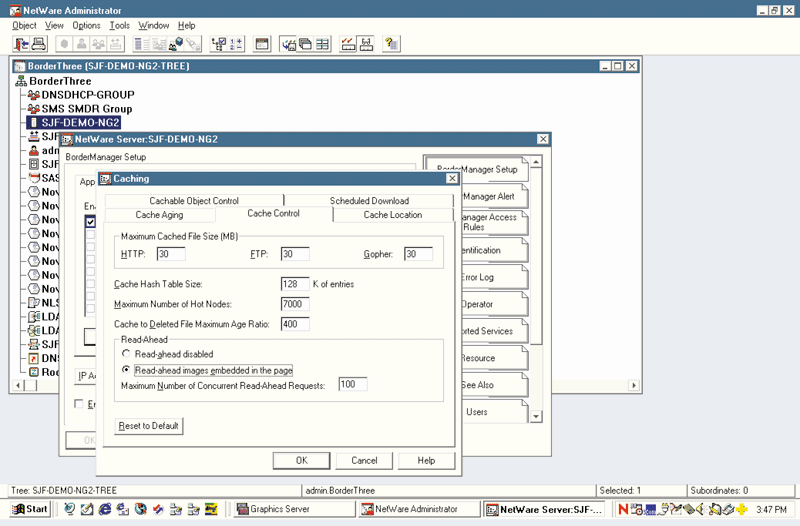800x526 pixels.
Task: Click the Create Group toolbar icon
Action: 98,44
